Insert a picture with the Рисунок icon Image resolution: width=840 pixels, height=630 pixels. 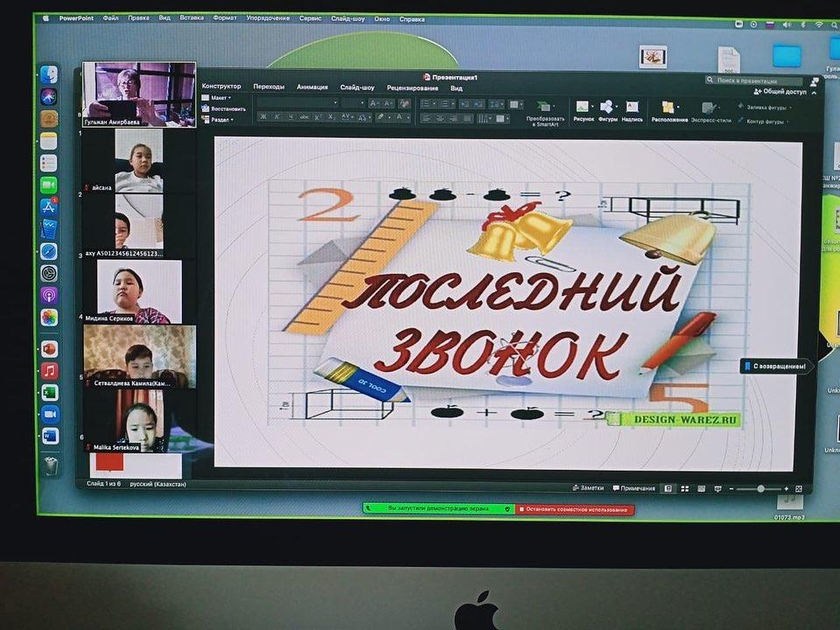point(583,110)
